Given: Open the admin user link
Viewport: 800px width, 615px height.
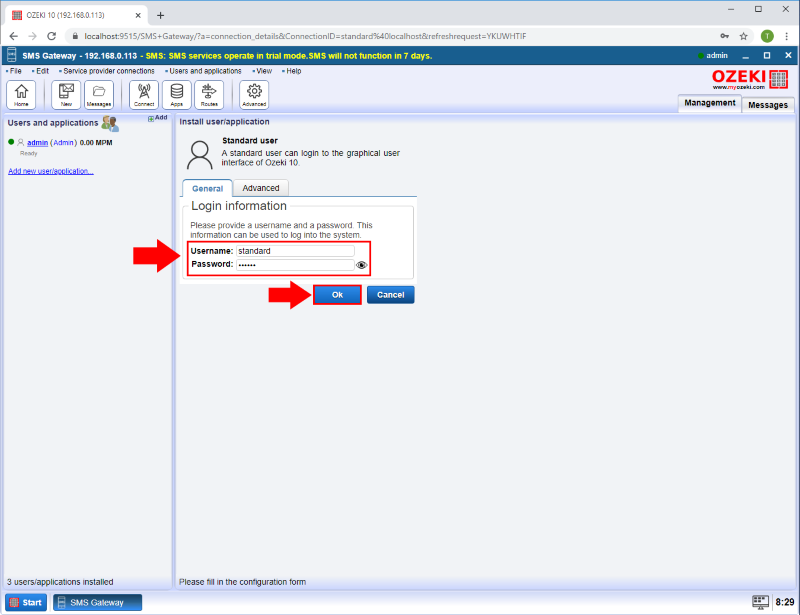Looking at the screenshot, I should 37,142.
